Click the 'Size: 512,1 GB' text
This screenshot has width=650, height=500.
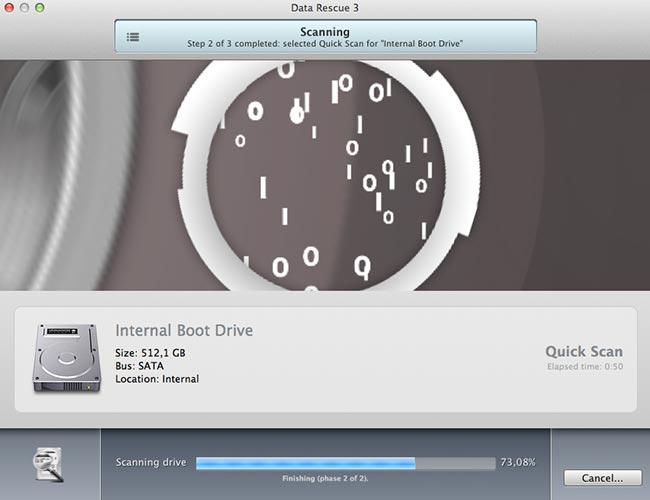pos(150,353)
